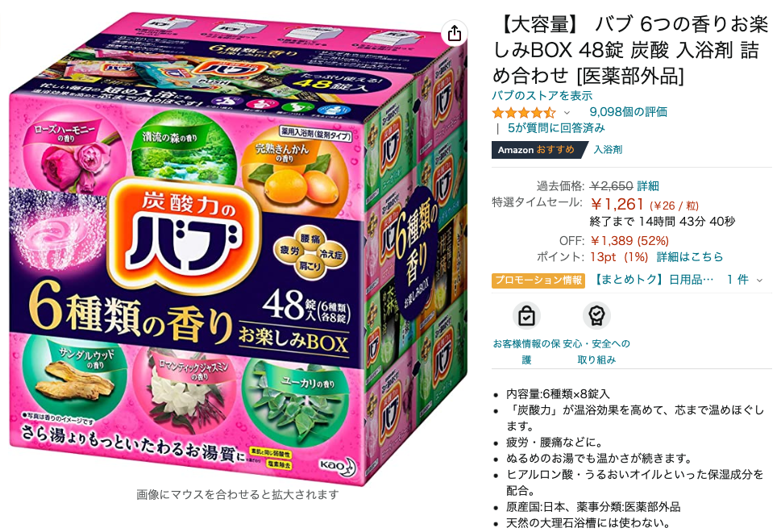Click the star rating icons

(x=524, y=113)
